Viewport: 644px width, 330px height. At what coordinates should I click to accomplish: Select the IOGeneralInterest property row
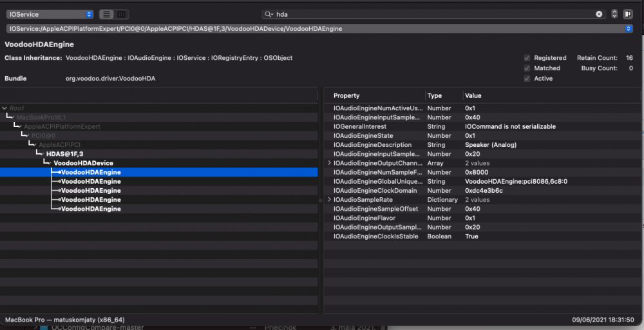point(482,126)
